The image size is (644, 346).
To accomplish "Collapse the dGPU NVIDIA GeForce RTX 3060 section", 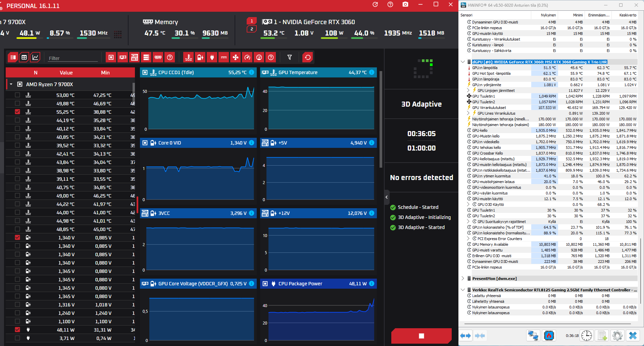I will (463, 62).
